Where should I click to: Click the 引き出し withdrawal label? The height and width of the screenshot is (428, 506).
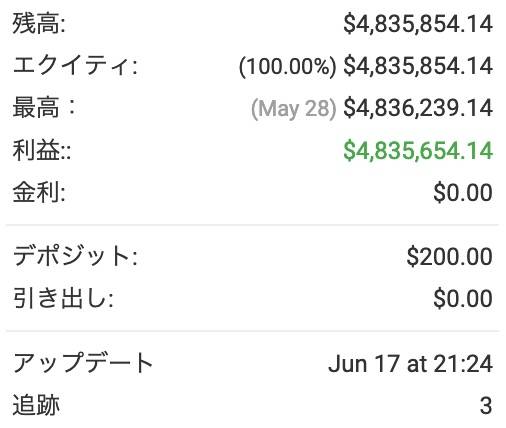(x=63, y=298)
